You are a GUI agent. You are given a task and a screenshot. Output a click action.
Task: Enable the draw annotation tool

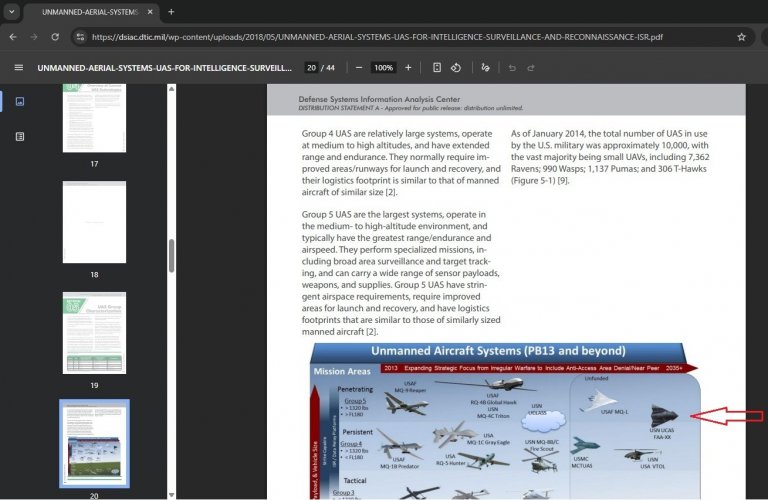coord(485,68)
